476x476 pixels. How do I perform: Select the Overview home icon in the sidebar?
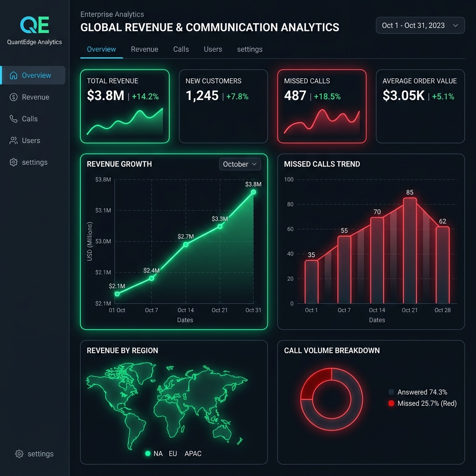tap(14, 75)
